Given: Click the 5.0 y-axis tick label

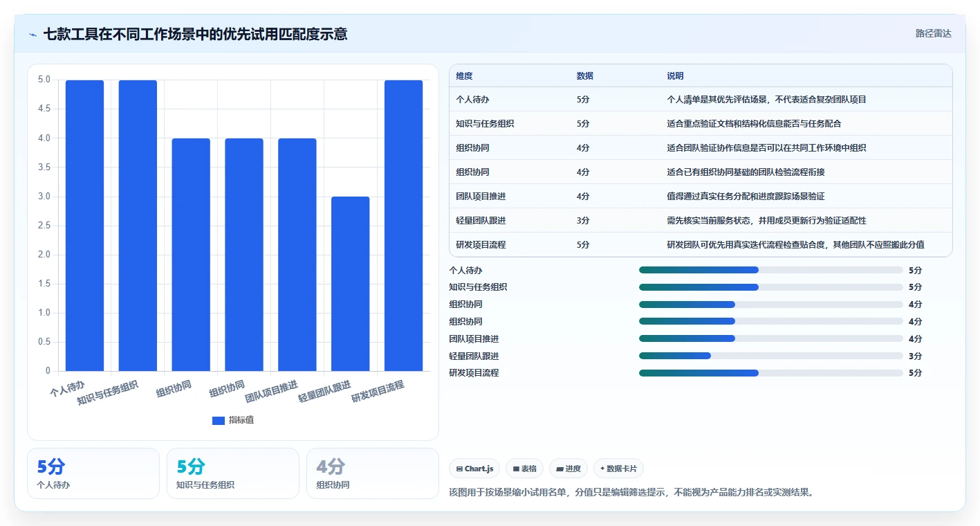Looking at the screenshot, I should point(44,80).
